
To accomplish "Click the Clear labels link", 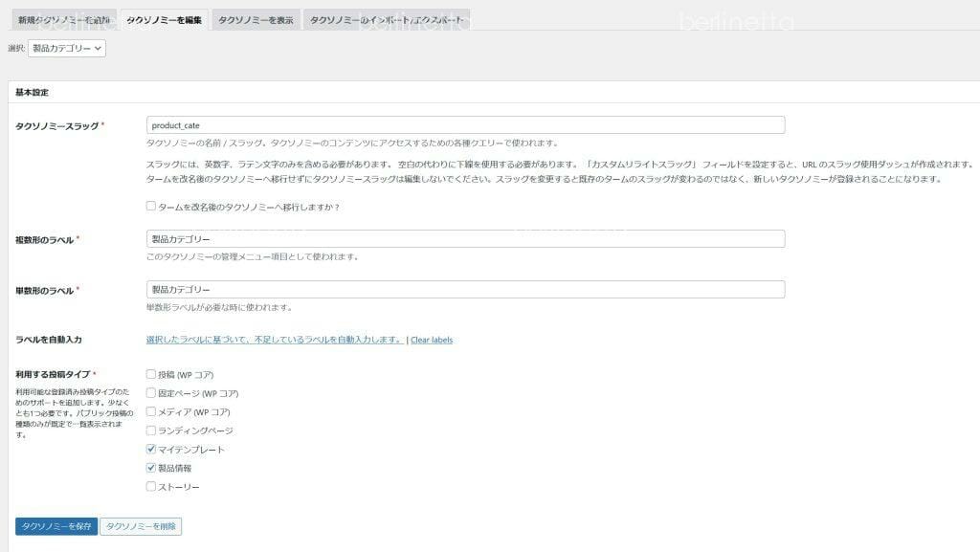I will [x=432, y=340].
